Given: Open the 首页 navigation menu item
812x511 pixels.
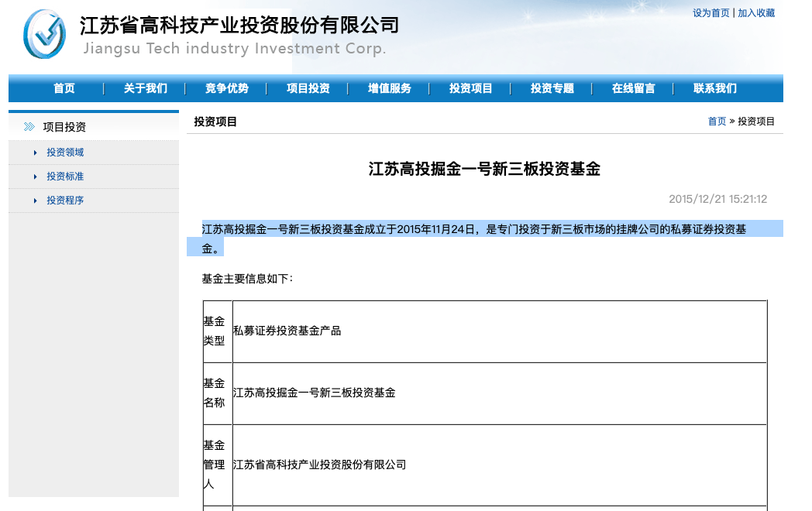Looking at the screenshot, I should click(64, 89).
